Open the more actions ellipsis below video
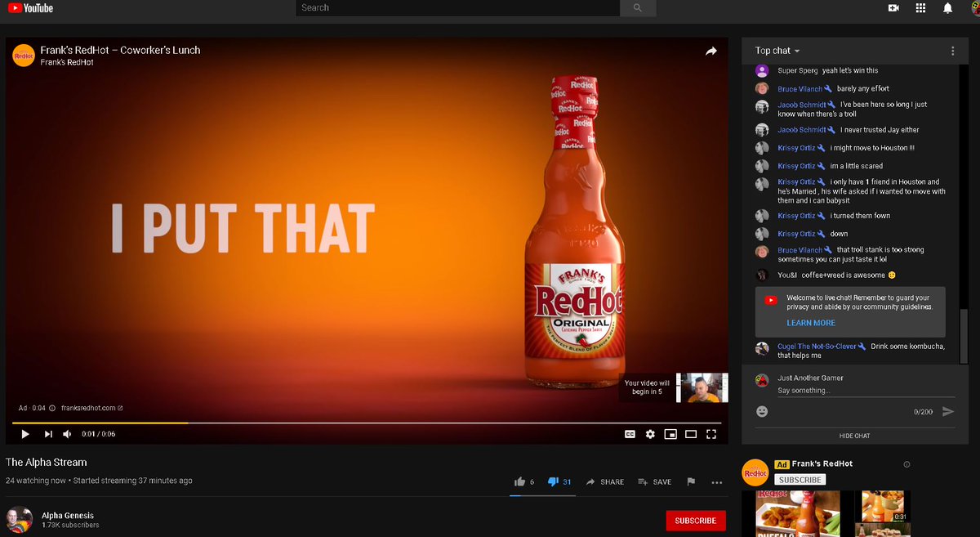This screenshot has height=537, width=980. coord(717,482)
